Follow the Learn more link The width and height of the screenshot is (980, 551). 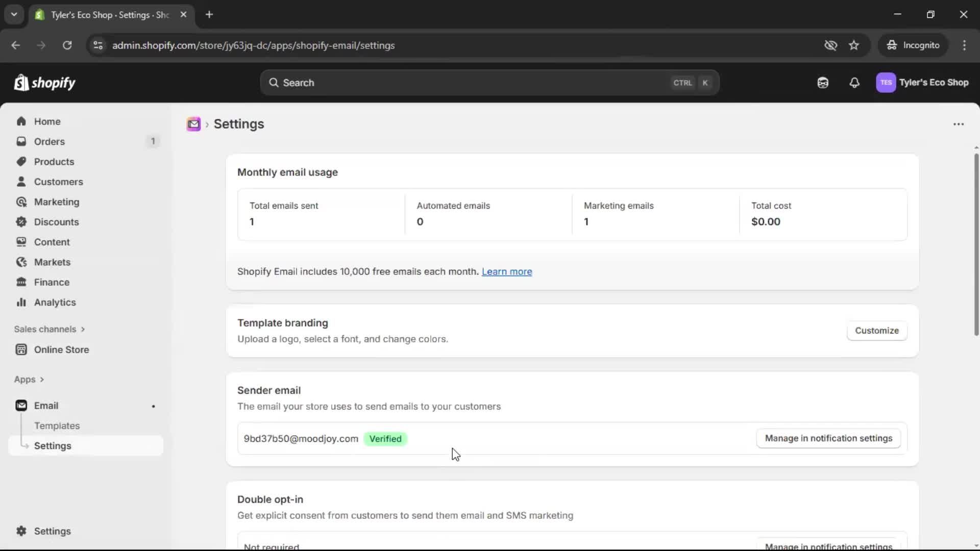pyautogui.click(x=506, y=271)
